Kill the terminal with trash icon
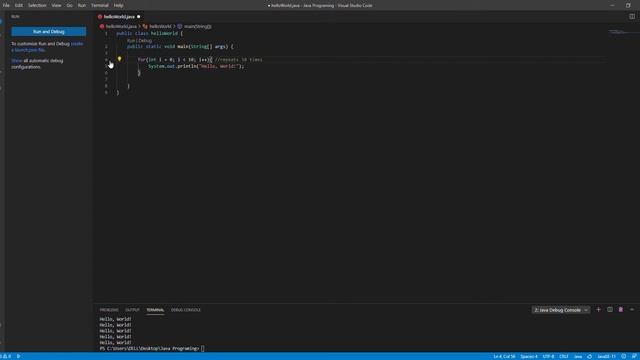This screenshot has width=640, height=360. pos(621,310)
